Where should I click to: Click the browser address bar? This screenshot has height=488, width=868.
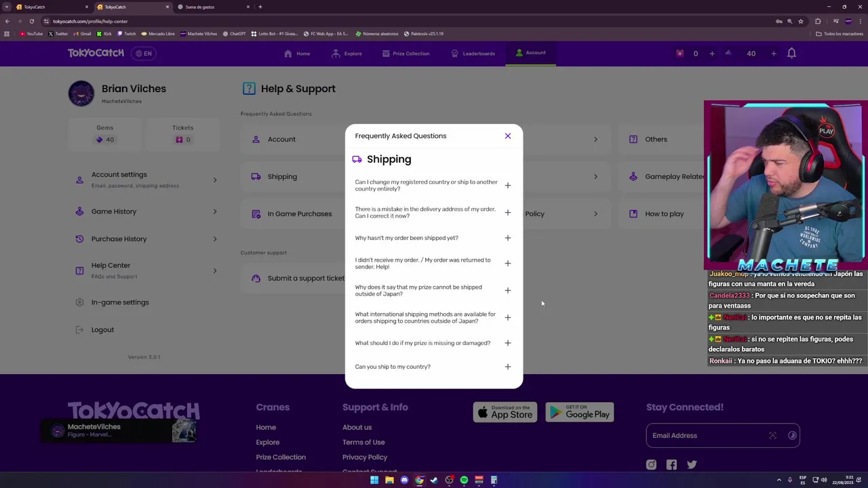click(407, 21)
